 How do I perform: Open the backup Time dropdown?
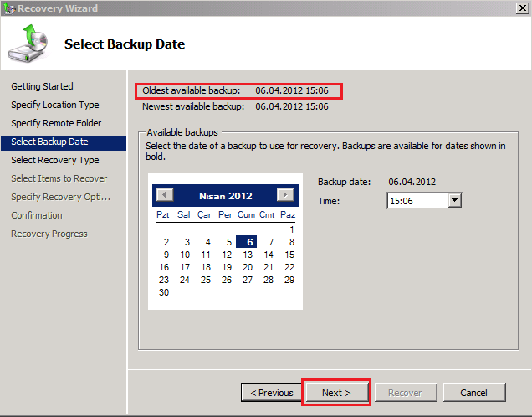click(454, 201)
